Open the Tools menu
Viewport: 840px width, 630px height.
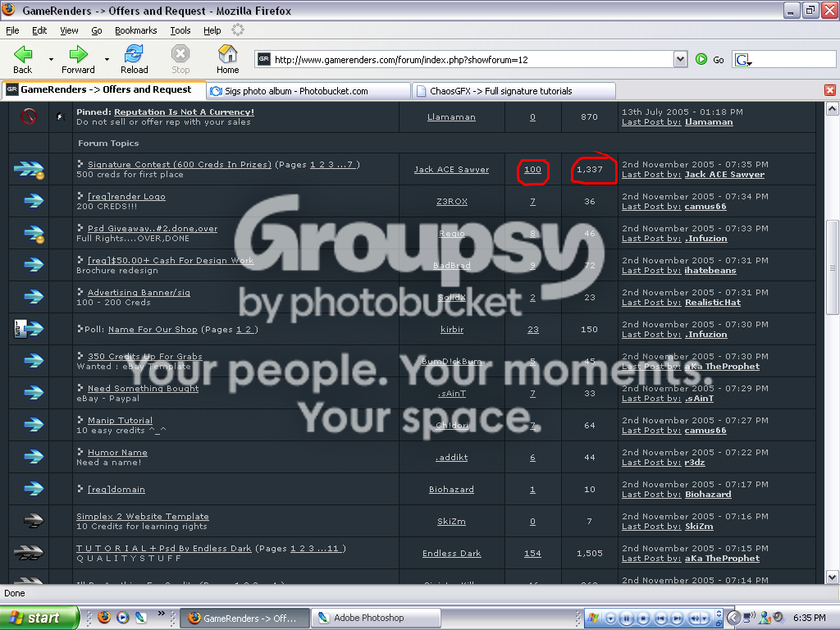pyautogui.click(x=180, y=30)
